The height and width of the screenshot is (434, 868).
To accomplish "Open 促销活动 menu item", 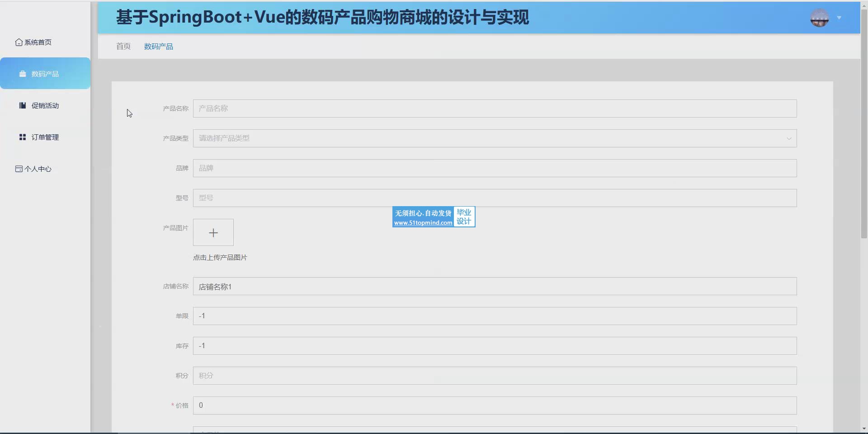I will 45,105.
